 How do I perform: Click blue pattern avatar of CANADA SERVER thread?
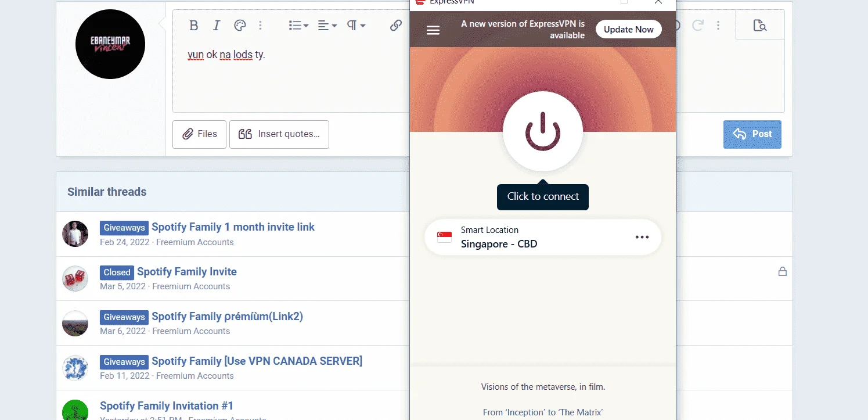(x=75, y=368)
